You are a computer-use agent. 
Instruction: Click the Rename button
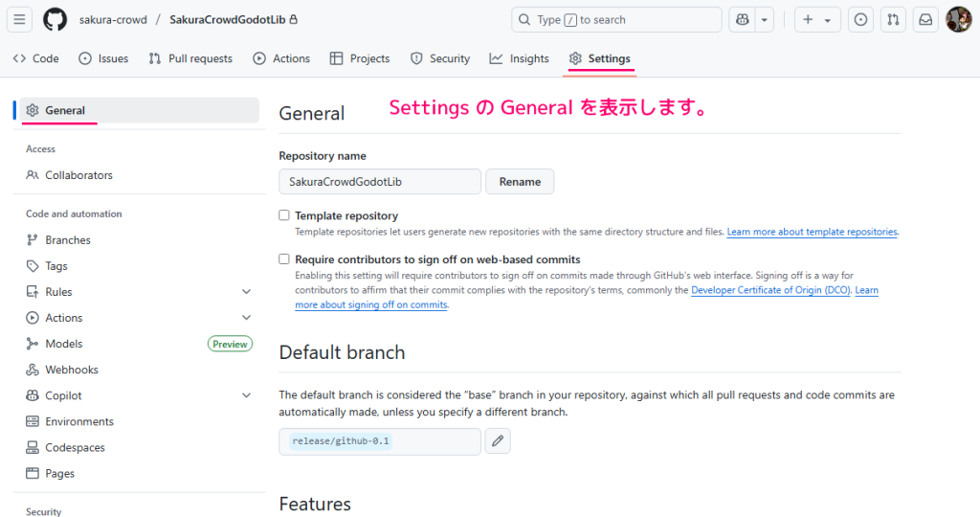520,182
